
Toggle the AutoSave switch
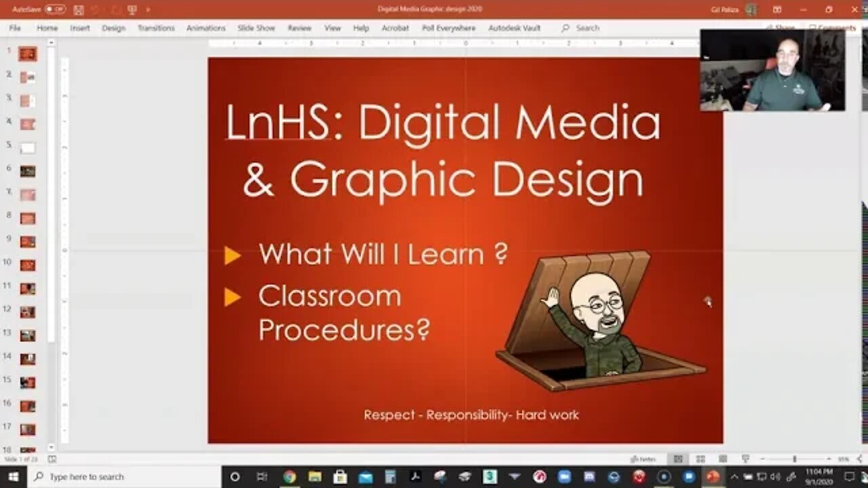point(55,9)
